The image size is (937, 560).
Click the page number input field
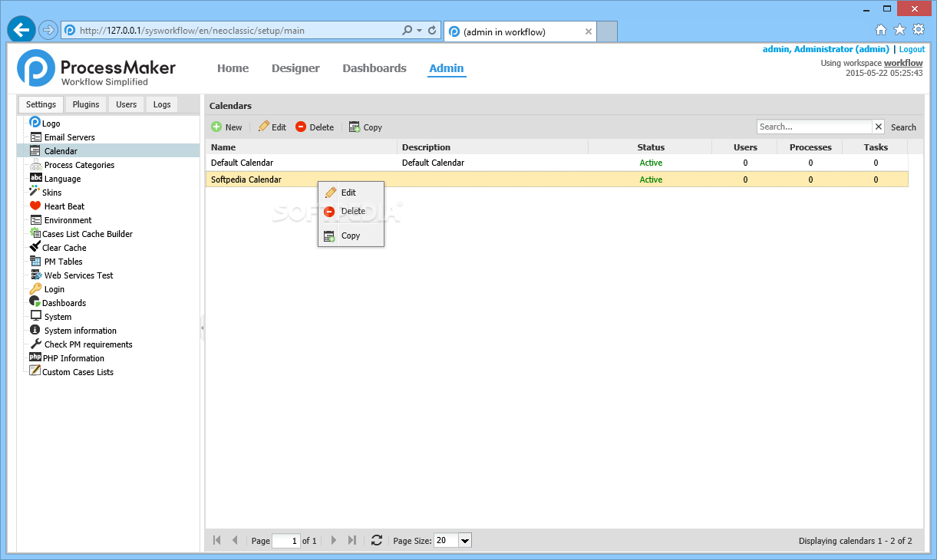(x=286, y=541)
